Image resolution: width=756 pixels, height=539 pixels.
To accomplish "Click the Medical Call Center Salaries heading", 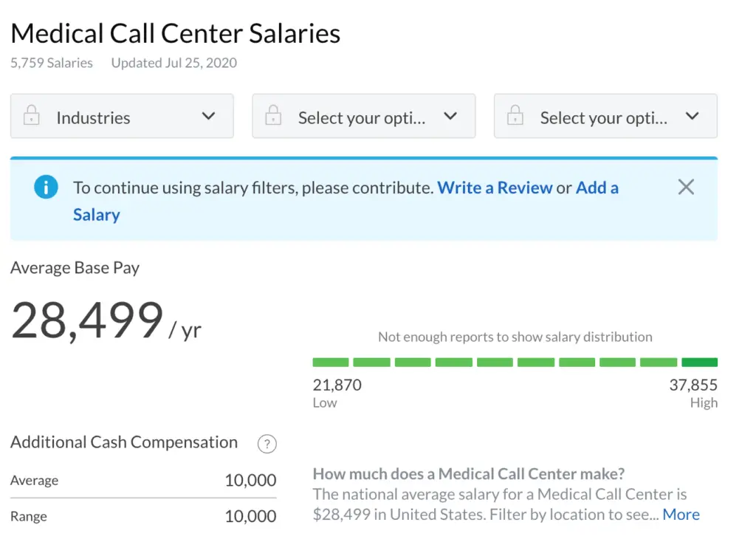I will coord(176,33).
